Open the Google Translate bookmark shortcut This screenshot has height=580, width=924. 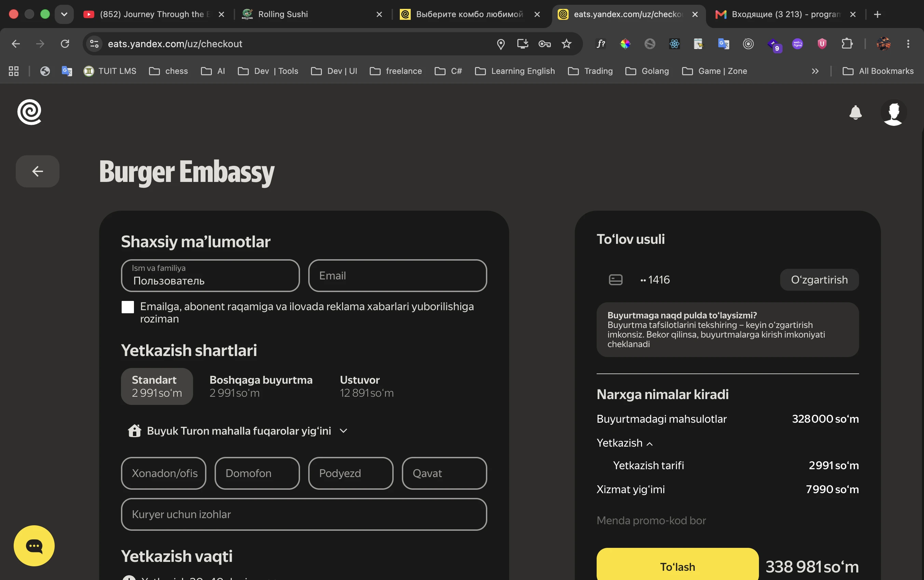67,71
